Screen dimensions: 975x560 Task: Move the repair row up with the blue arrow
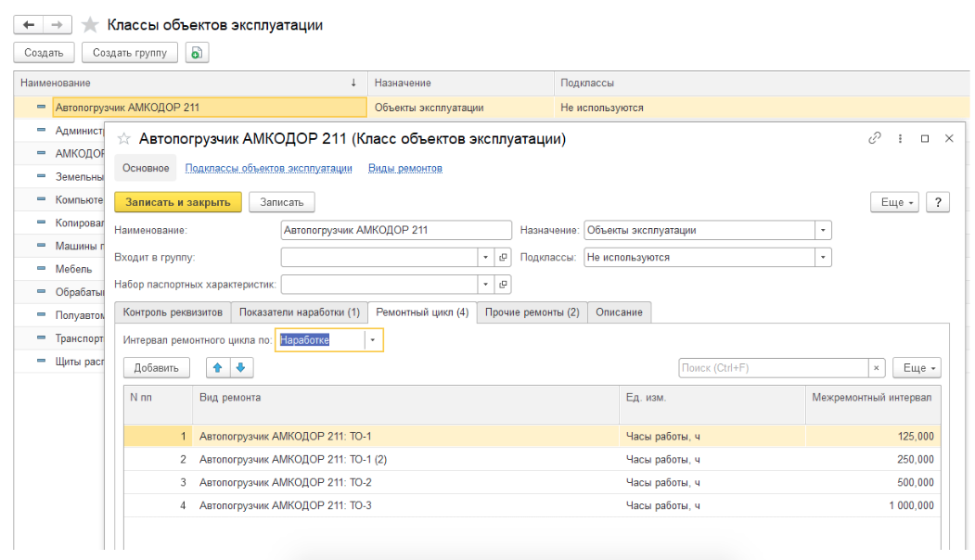click(x=218, y=368)
